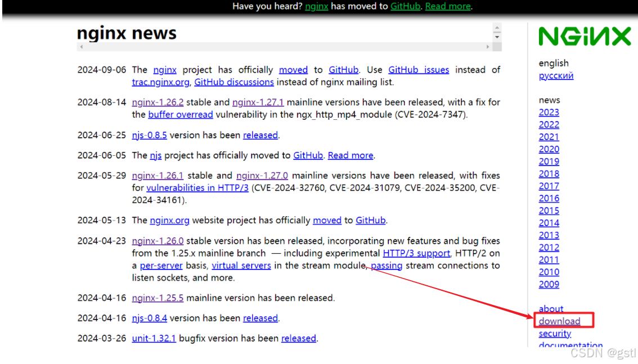Open the buffer overread vulnerability link
Image resolution: width=638 pixels, height=364 pixels.
click(x=180, y=114)
